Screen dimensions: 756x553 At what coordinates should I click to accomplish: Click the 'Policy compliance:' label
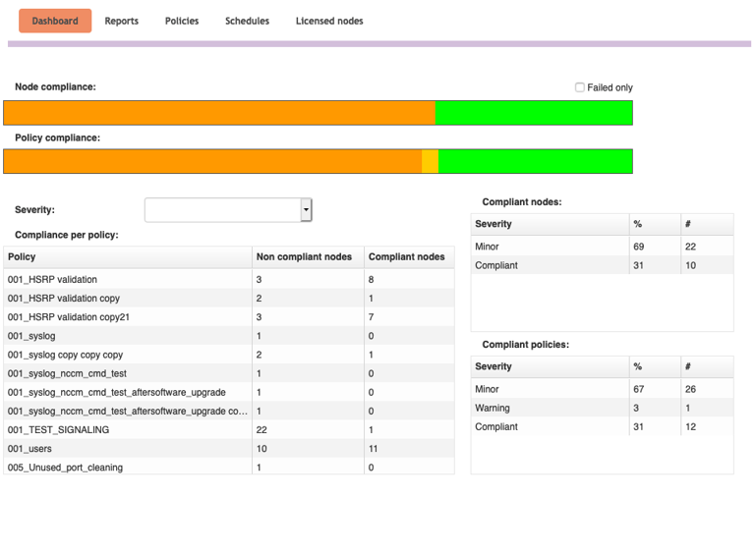click(57, 138)
